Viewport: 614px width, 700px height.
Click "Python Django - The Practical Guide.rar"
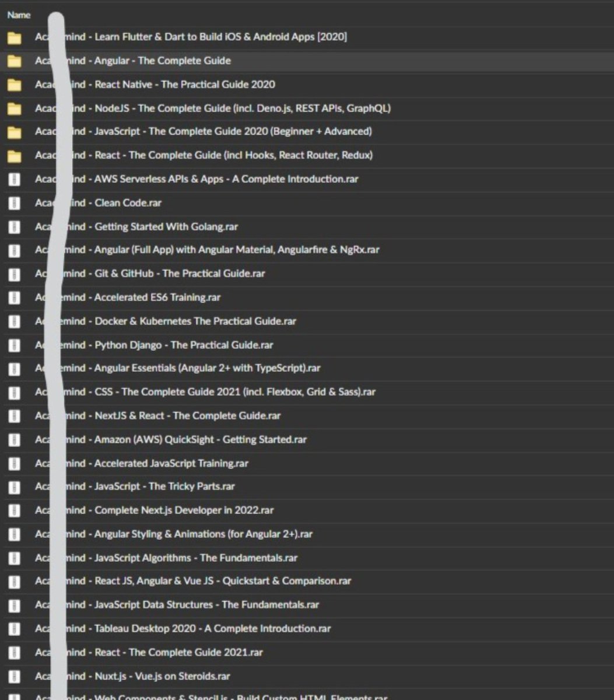point(184,345)
